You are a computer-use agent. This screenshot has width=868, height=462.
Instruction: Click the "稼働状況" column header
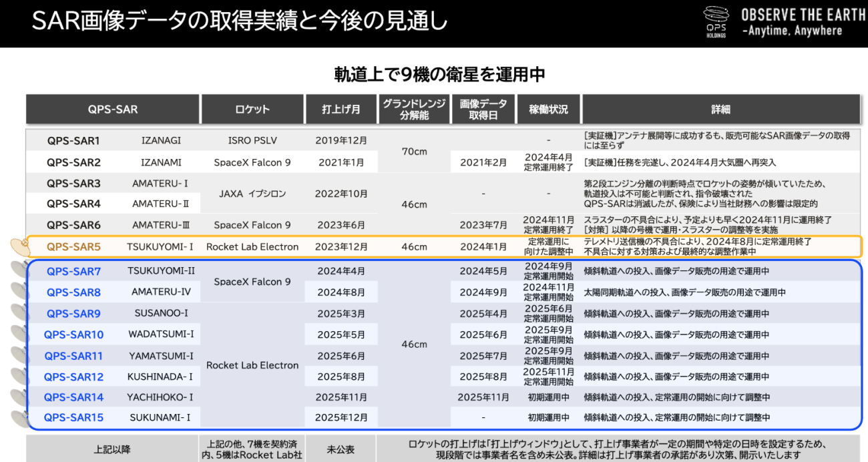(x=548, y=109)
